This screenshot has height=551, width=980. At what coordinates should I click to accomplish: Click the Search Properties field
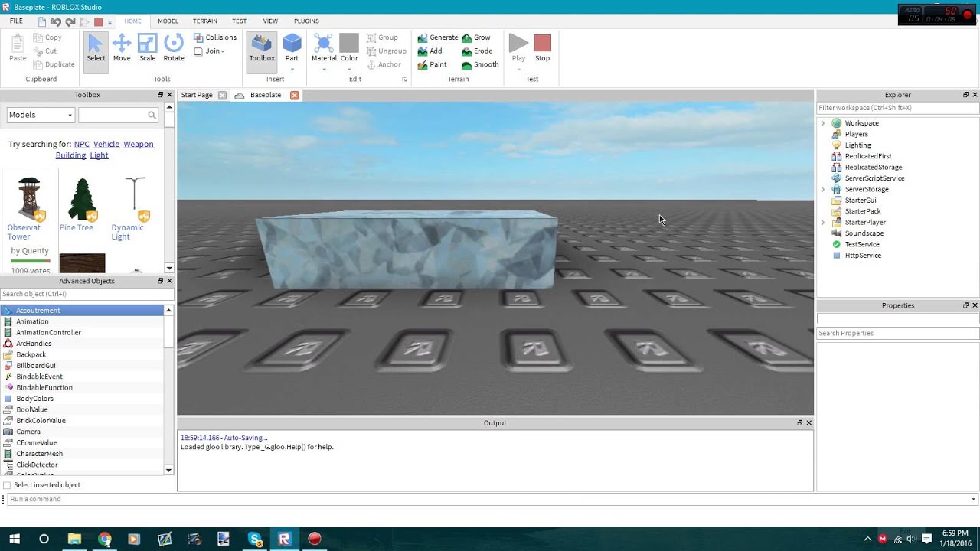click(x=897, y=334)
